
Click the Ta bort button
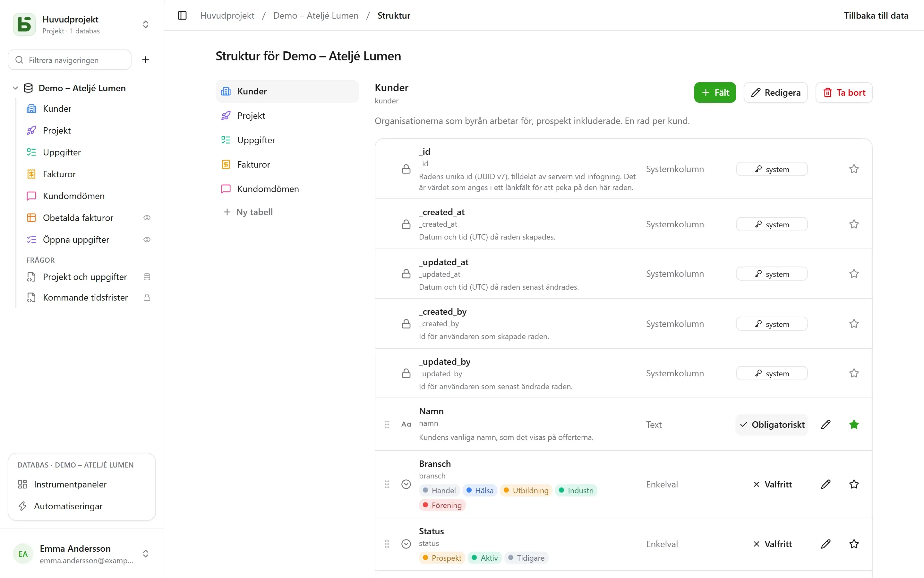(844, 92)
